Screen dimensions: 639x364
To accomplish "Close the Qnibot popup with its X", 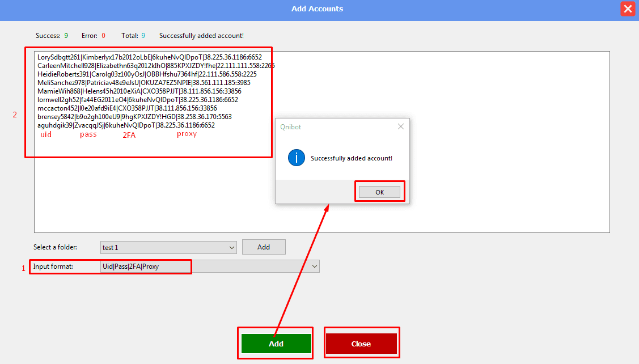I will pyautogui.click(x=401, y=127).
